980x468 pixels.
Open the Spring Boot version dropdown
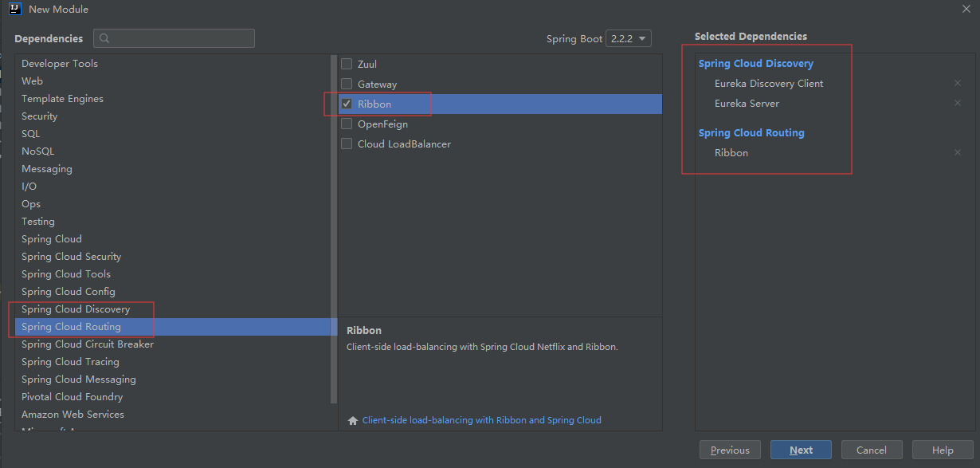coord(629,38)
